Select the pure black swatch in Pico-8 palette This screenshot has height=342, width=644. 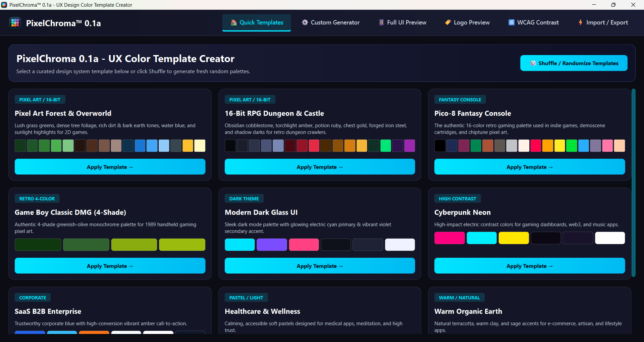pos(440,146)
